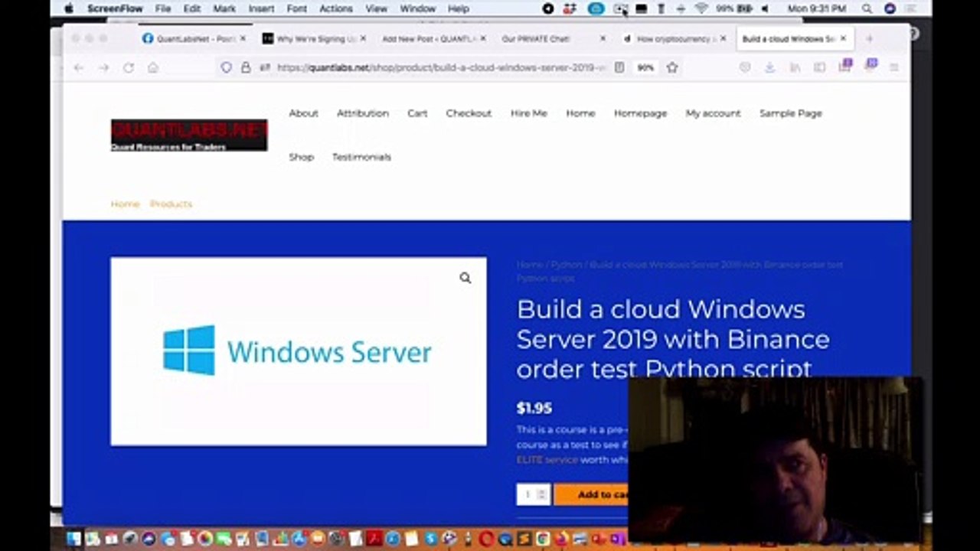Open Sublime Text from the Dock
This screenshot has width=980, height=551.
click(x=524, y=540)
